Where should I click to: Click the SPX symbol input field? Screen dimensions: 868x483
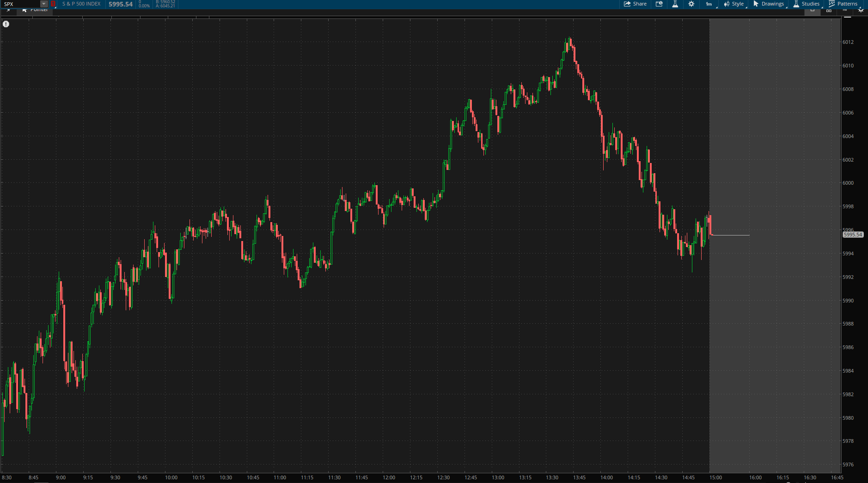21,4
